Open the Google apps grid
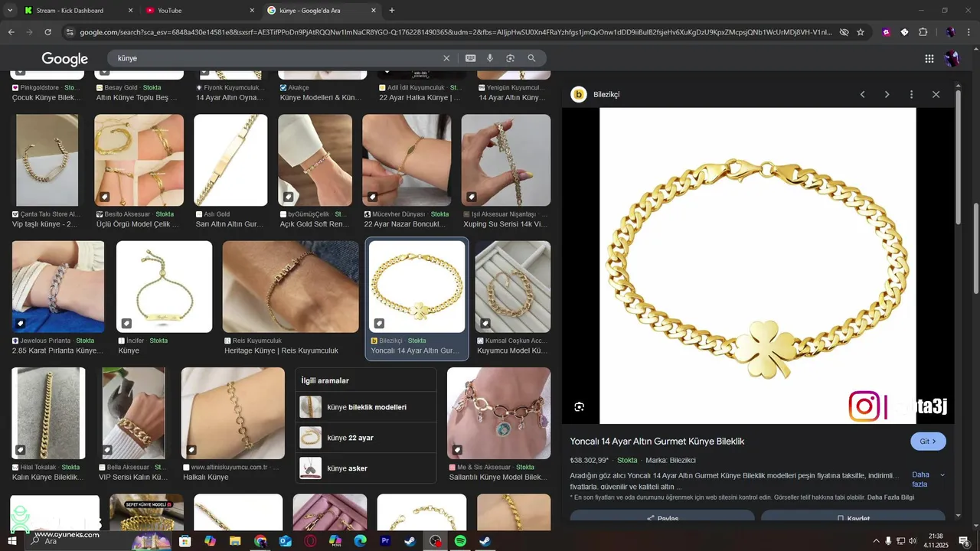980x551 pixels. point(929,58)
